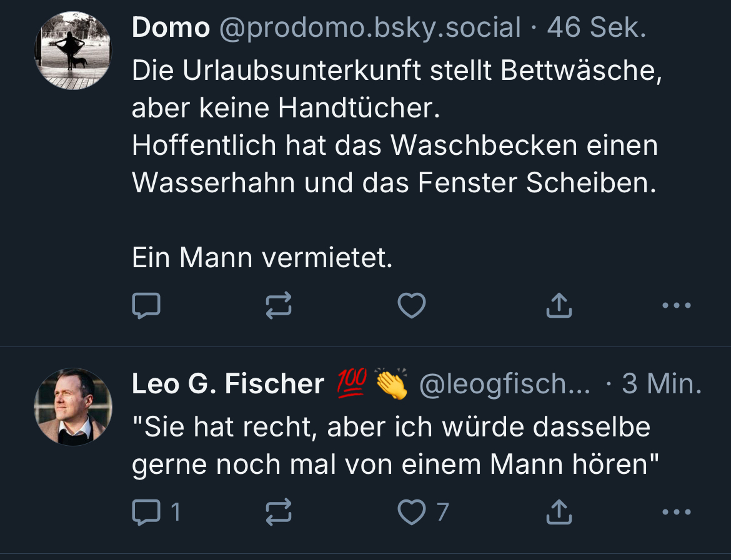Open Leo's quoted post text
Viewport: 731px width, 560px height.
[395, 446]
